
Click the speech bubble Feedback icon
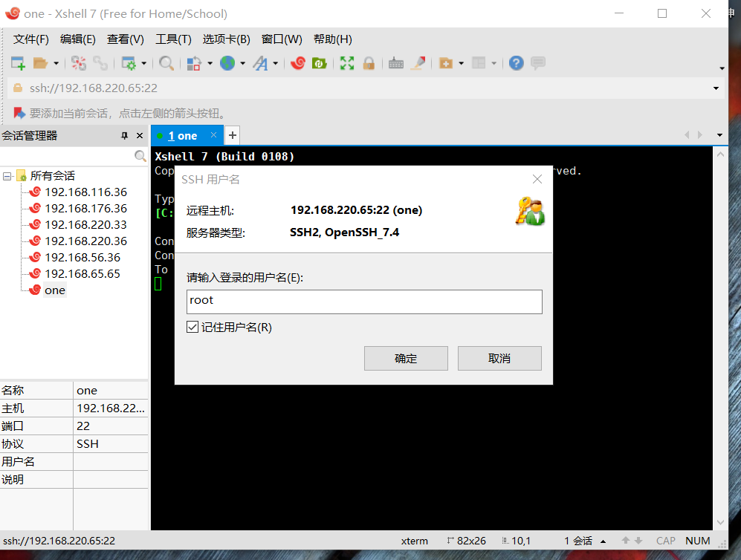pyautogui.click(x=538, y=63)
